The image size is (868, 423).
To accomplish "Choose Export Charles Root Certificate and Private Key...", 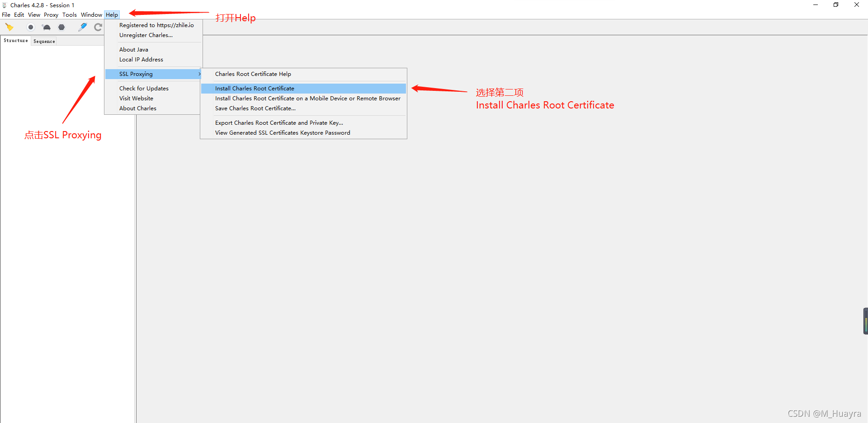I will (303, 123).
